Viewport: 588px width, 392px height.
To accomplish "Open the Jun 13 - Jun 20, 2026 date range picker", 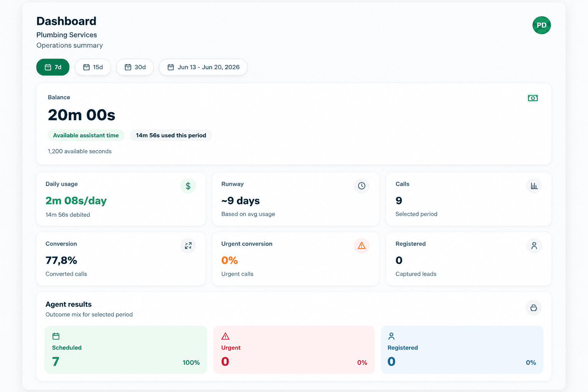I will (x=203, y=67).
